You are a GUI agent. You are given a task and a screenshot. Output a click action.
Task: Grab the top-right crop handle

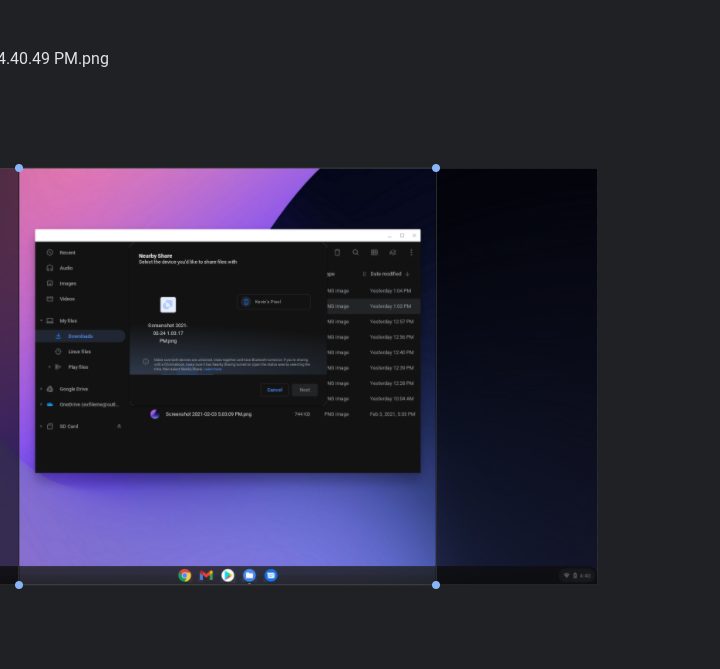pyautogui.click(x=436, y=168)
